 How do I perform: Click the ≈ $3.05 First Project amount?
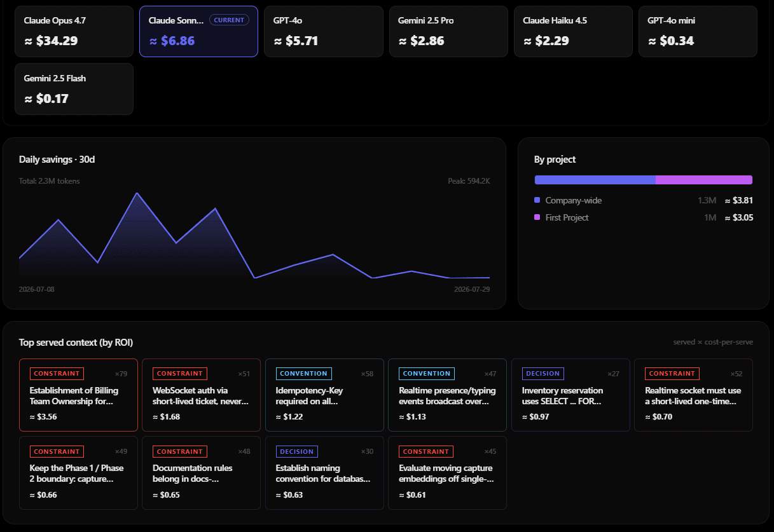pyautogui.click(x=739, y=217)
